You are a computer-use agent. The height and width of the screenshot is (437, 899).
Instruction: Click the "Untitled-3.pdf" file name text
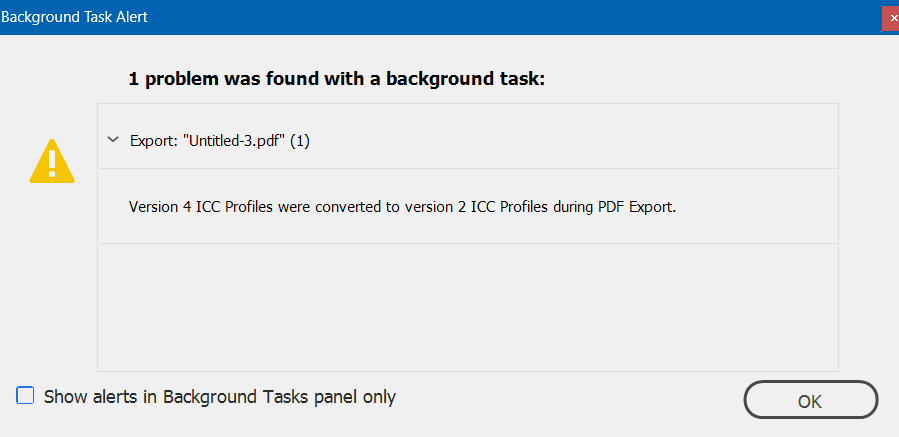[x=234, y=141]
